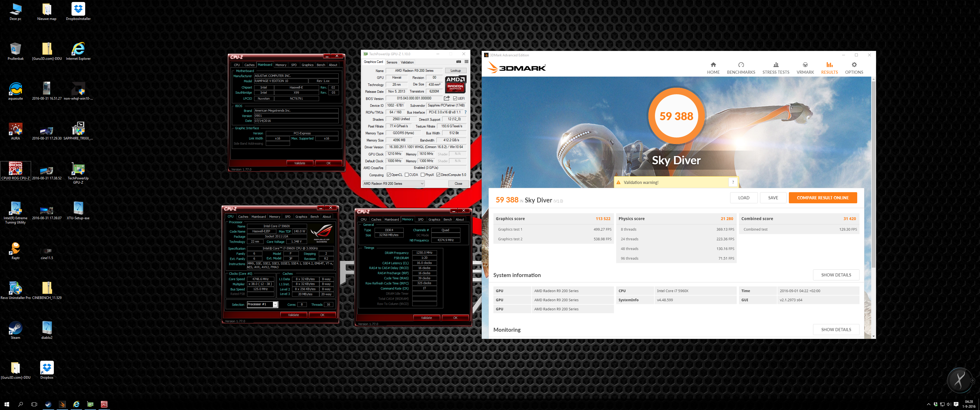980x410 pixels.
Task: Open Processor #1 selection dropdown in CPU-Z
Action: click(x=262, y=304)
